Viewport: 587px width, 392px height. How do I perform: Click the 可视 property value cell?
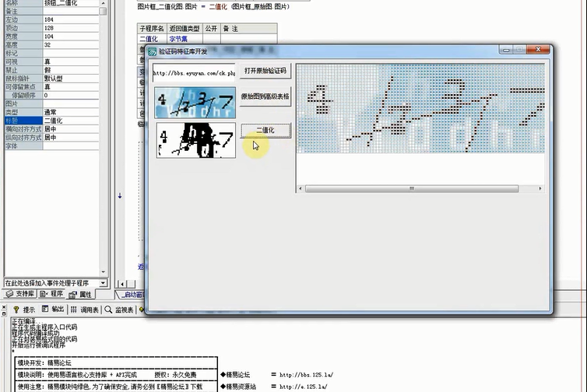click(73, 61)
